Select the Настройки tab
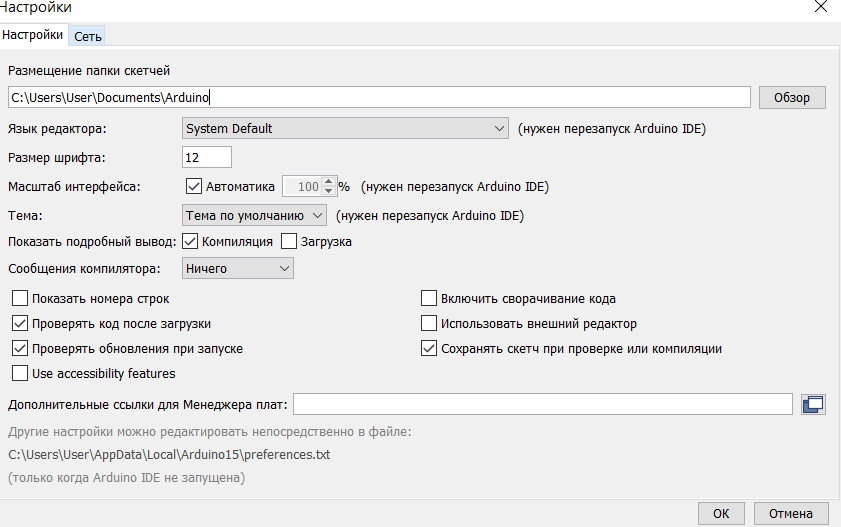 (33, 35)
